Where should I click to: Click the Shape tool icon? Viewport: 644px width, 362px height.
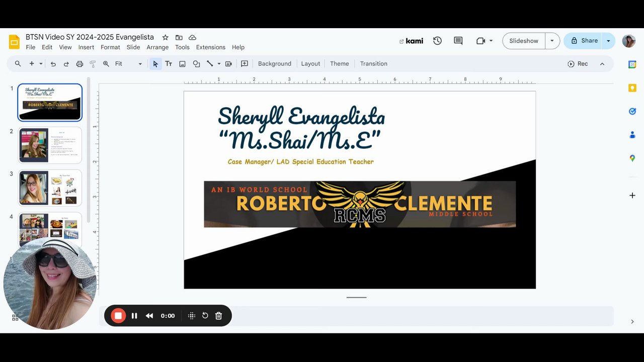(x=196, y=64)
